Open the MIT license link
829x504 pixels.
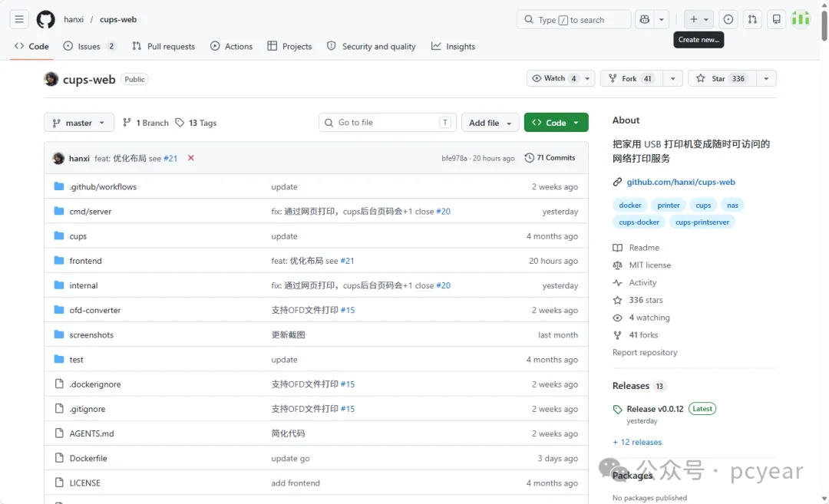pyautogui.click(x=642, y=265)
